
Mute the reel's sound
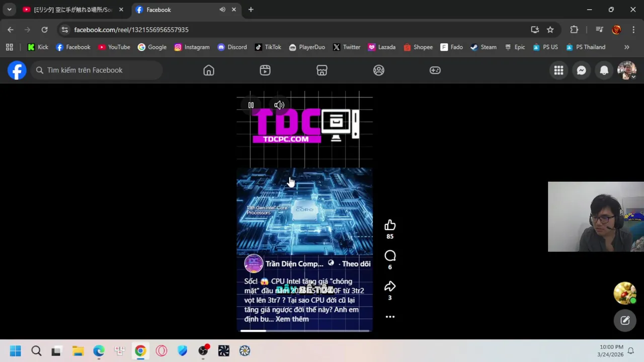279,105
